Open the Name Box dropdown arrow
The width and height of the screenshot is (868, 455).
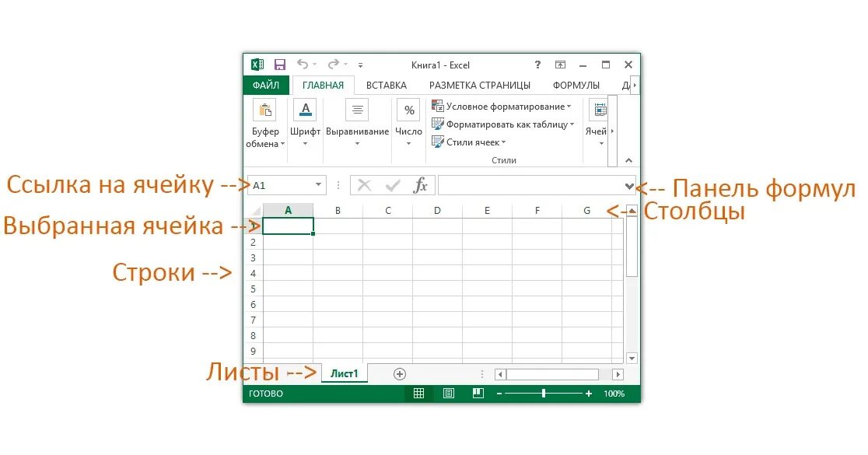point(318,185)
